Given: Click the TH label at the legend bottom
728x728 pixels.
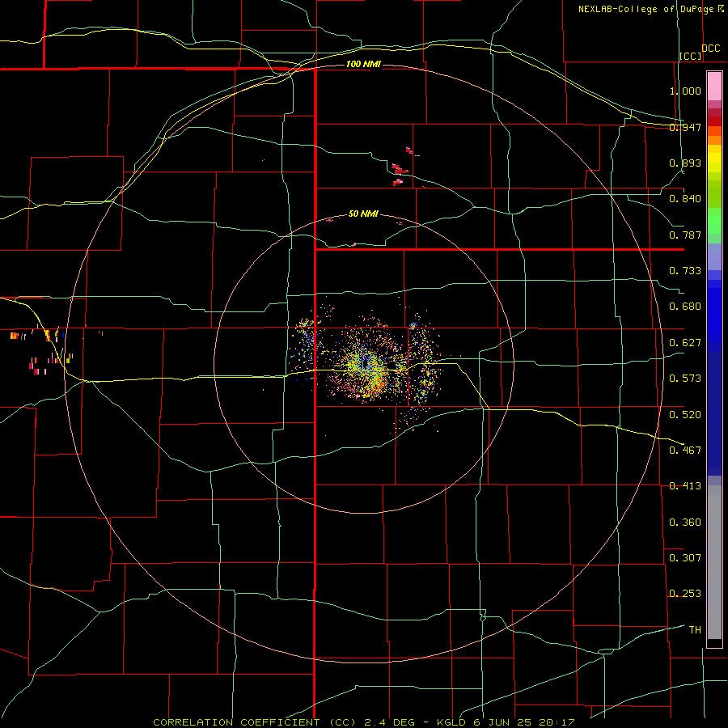Looking at the screenshot, I should tap(695, 630).
